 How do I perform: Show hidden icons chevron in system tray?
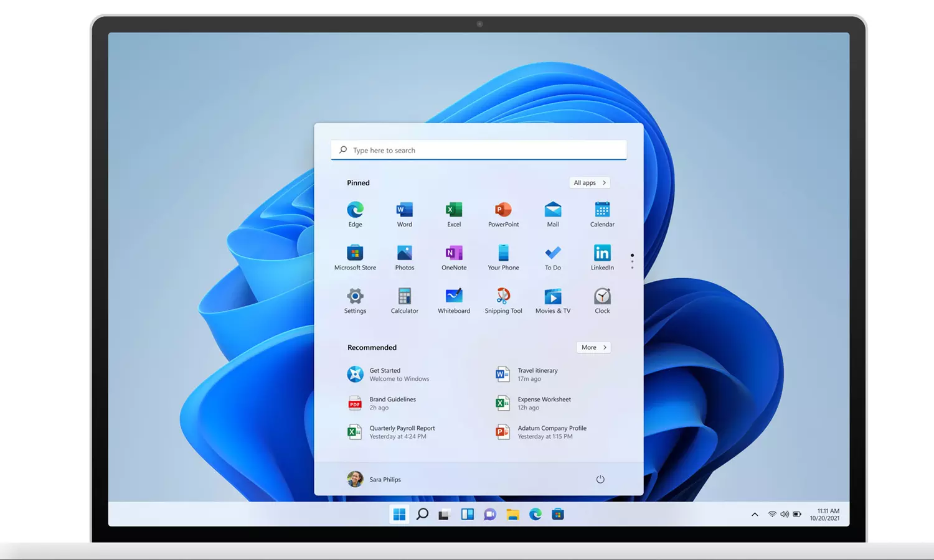(755, 515)
